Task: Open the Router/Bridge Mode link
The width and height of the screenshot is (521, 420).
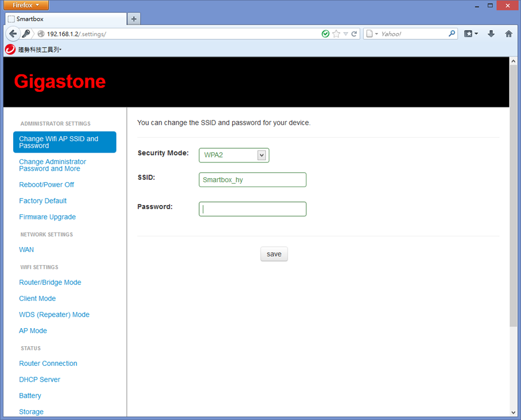Action: point(50,282)
